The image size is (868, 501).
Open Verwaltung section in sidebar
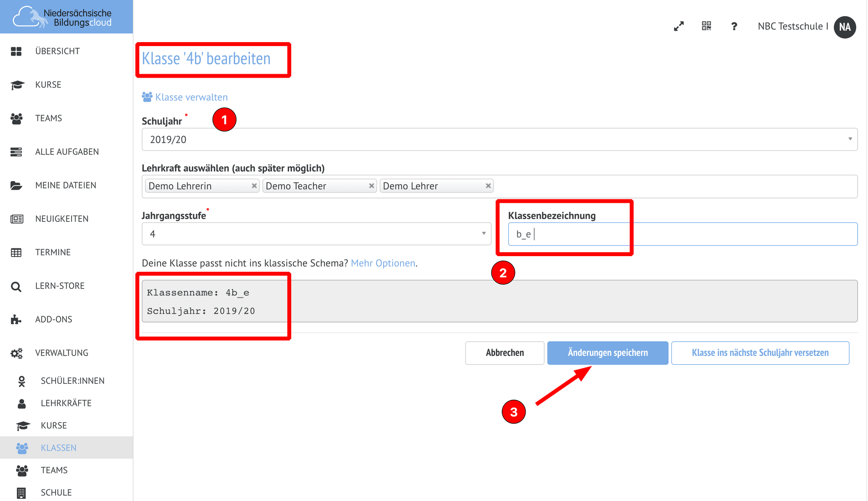coord(62,353)
